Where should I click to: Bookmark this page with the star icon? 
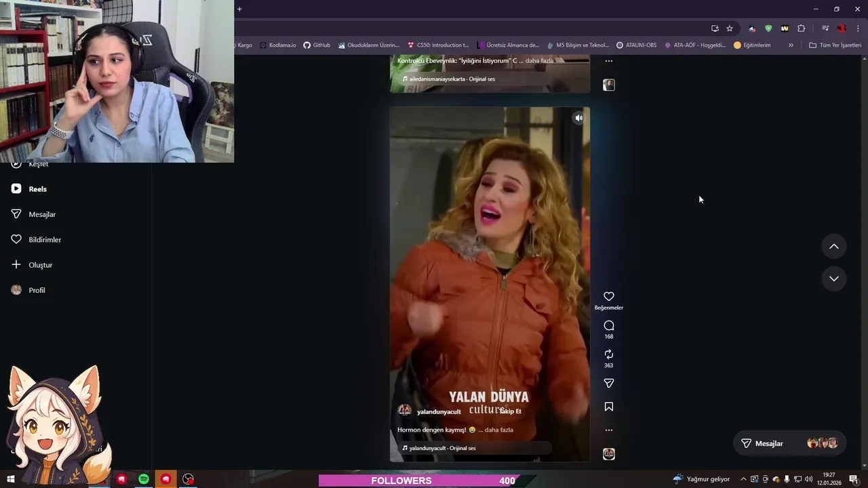[x=730, y=28]
